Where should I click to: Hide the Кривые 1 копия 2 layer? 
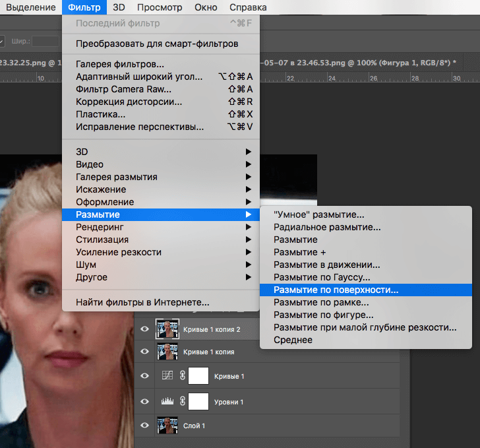click(145, 329)
